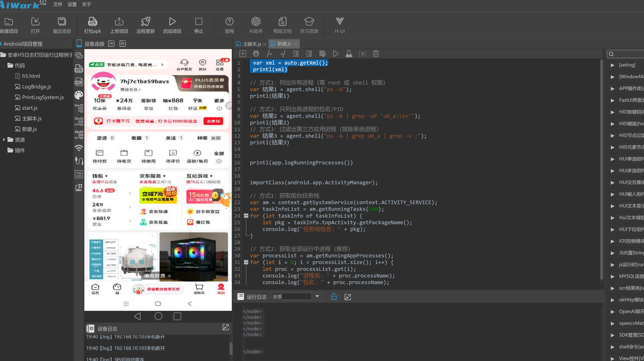Click the code editor vertical scrollbar

(602, 169)
